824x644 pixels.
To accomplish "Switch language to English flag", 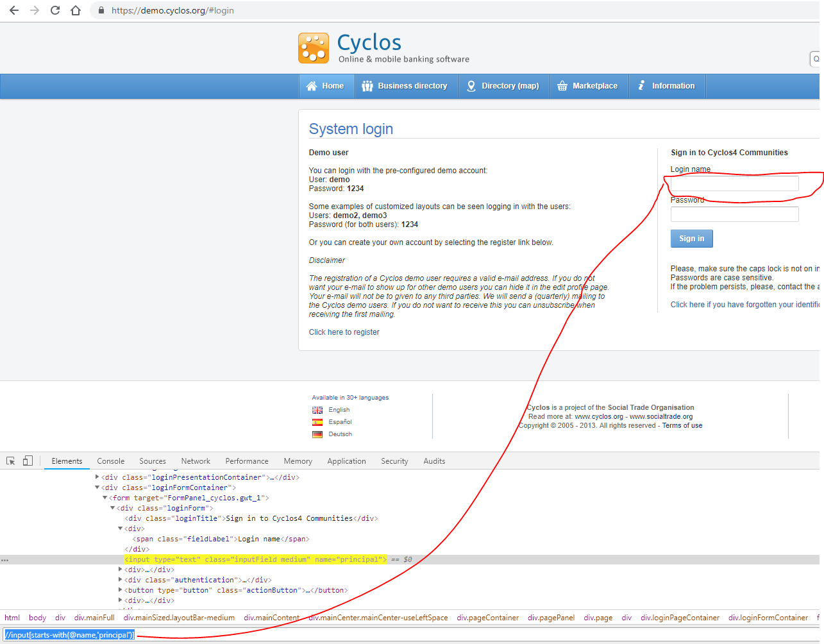I will [x=317, y=410].
